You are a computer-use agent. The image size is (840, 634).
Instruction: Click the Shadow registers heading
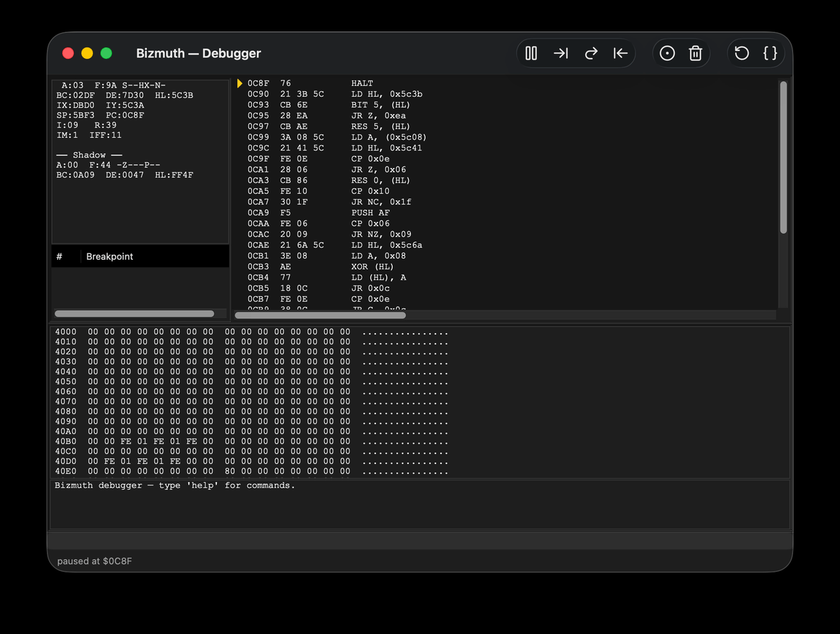[90, 155]
